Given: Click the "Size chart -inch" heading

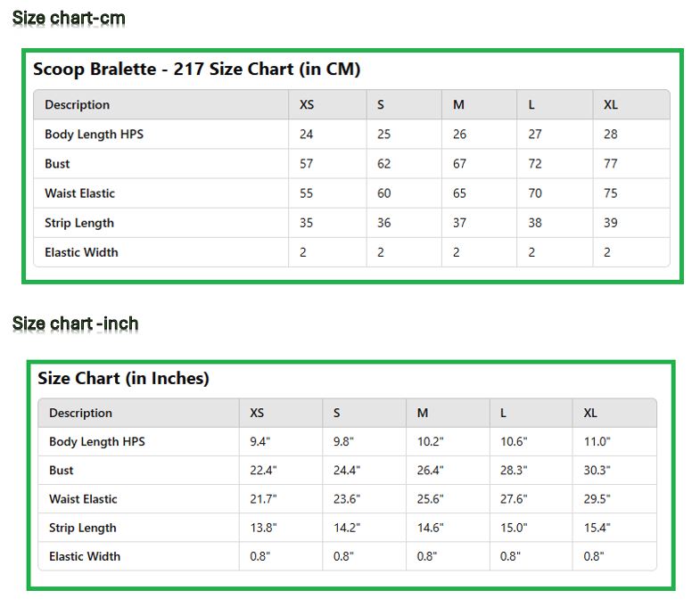Looking at the screenshot, I should (x=76, y=324).
